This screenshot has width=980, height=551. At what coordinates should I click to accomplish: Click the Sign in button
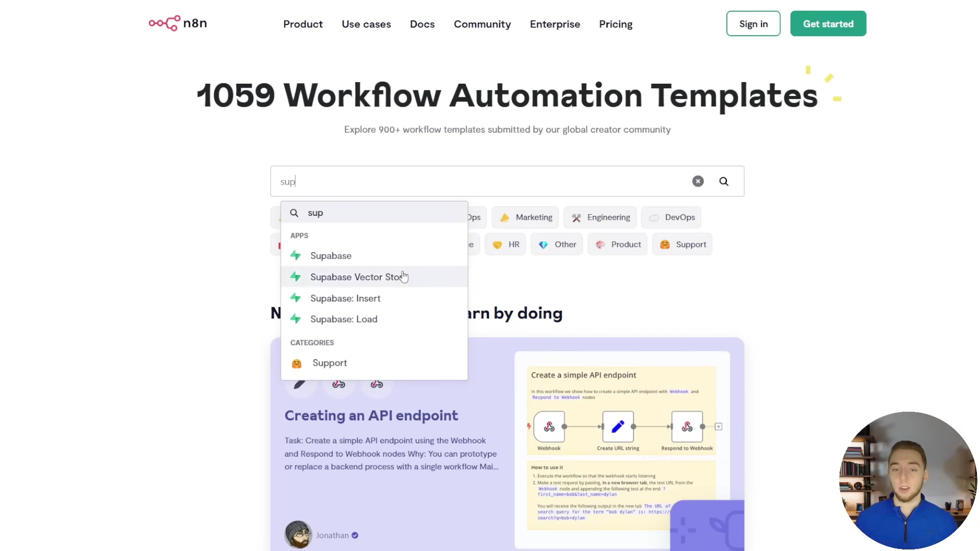click(x=753, y=23)
